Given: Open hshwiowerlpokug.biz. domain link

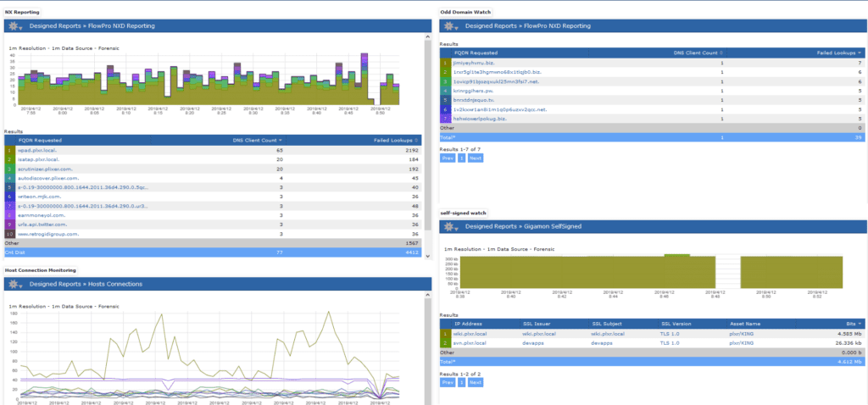Looking at the screenshot, I should pos(480,119).
